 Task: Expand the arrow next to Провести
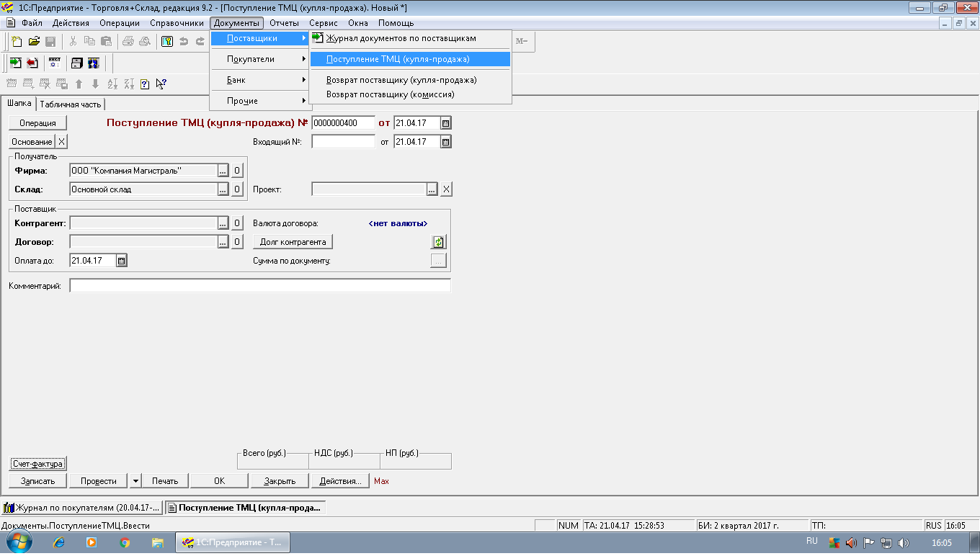[x=135, y=481]
